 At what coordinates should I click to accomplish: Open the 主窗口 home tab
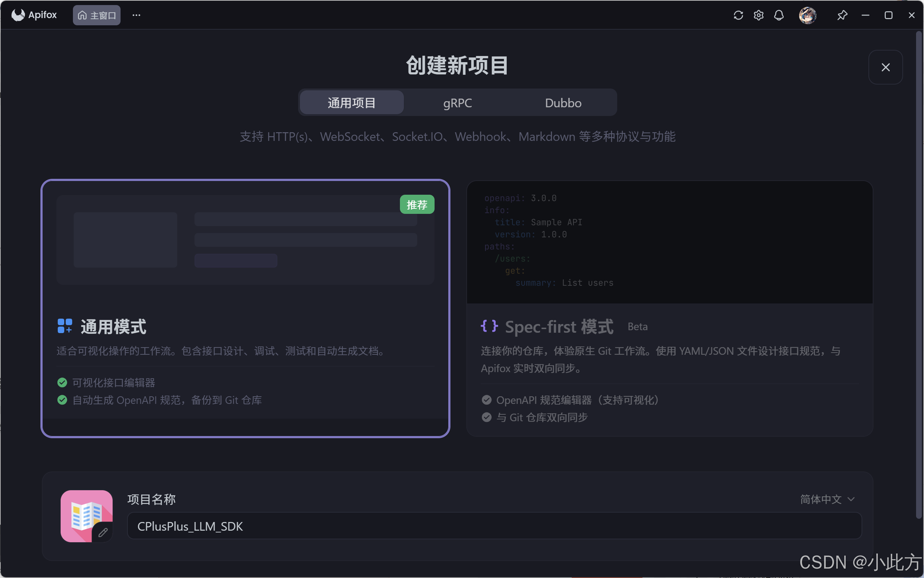(97, 15)
